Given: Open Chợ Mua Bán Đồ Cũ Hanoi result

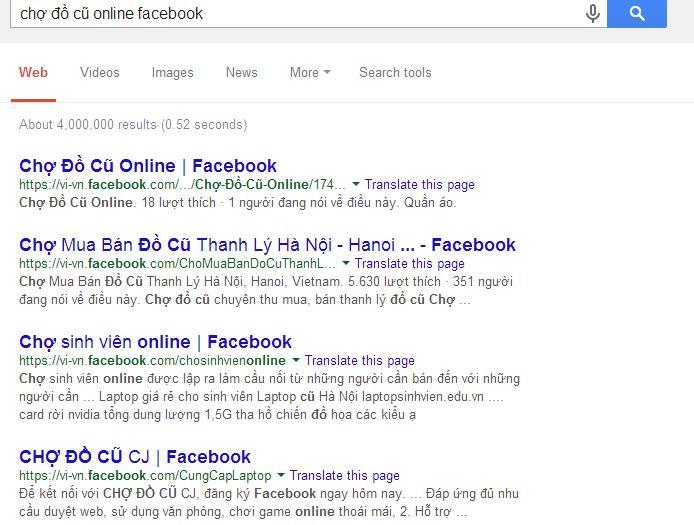Looking at the screenshot, I should [x=267, y=245].
